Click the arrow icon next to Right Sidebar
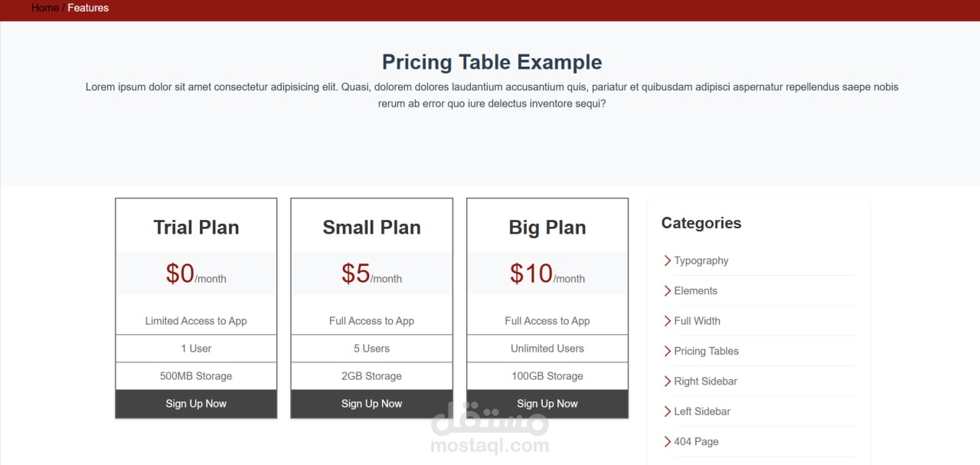The width and height of the screenshot is (980, 465). 668,381
